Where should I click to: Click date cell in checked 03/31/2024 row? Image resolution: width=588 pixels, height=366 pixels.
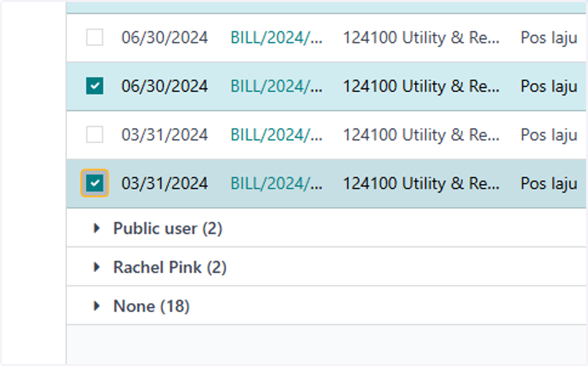pos(165,183)
